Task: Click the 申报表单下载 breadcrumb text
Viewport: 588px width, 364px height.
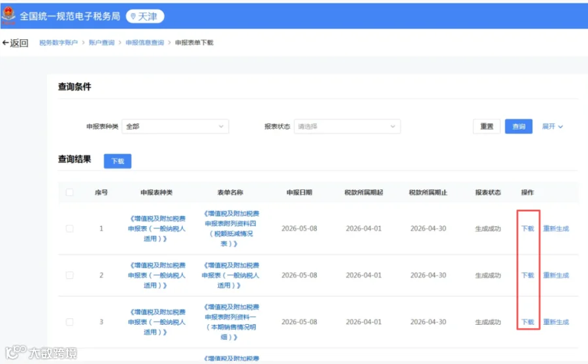Action: coord(194,42)
